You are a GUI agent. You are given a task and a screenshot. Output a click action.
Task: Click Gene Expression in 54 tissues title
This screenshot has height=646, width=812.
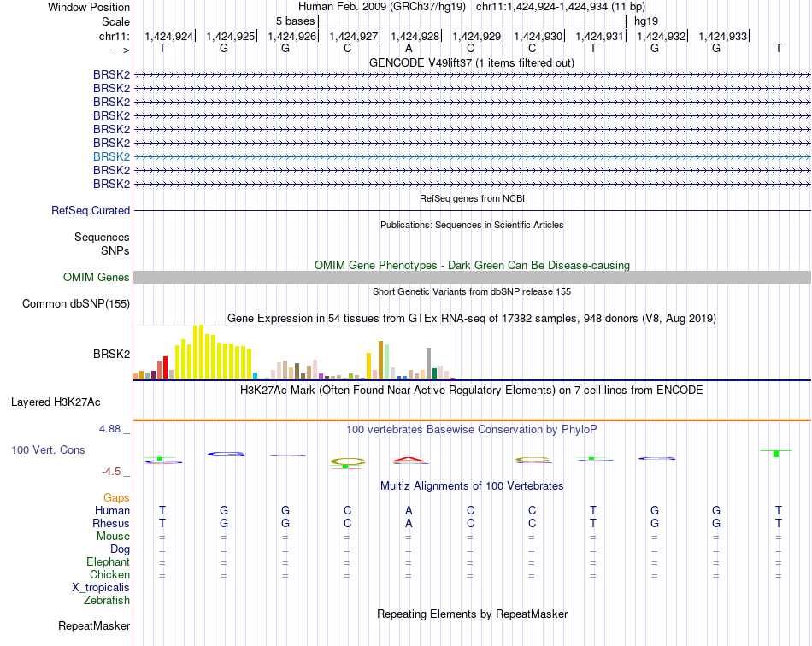tap(472, 319)
